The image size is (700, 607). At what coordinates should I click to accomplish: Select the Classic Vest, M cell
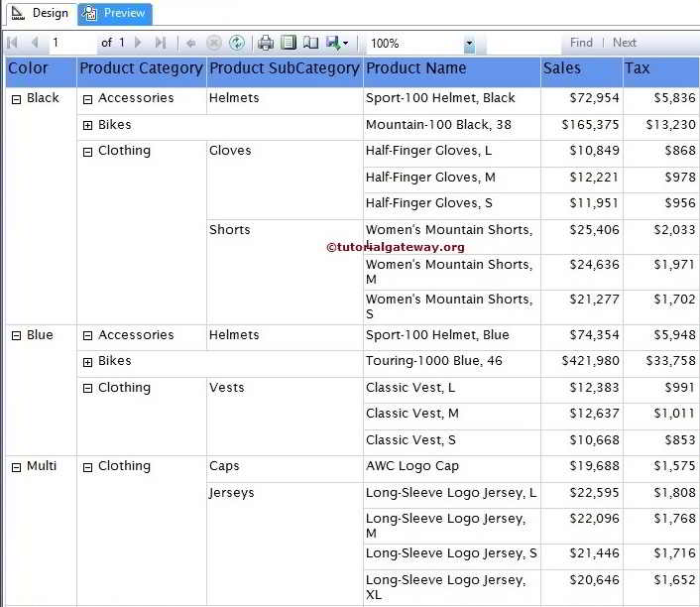click(452, 417)
